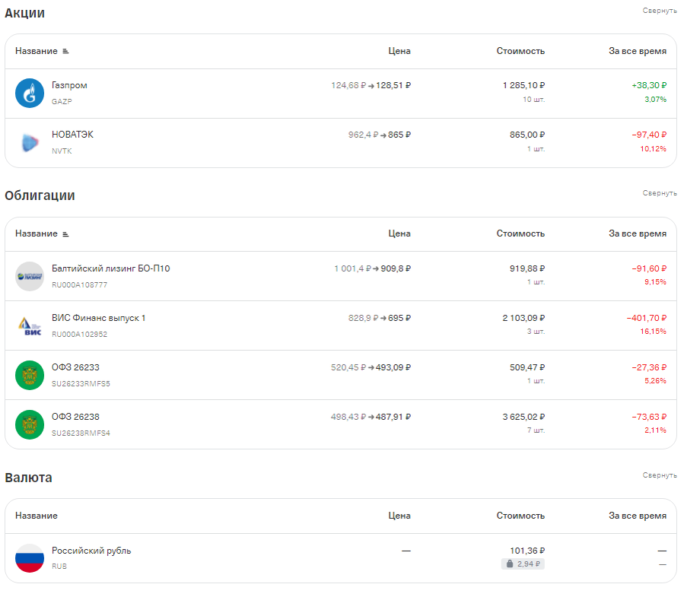Collapse the Акции section
The height and width of the screenshot is (616, 684).
click(660, 11)
